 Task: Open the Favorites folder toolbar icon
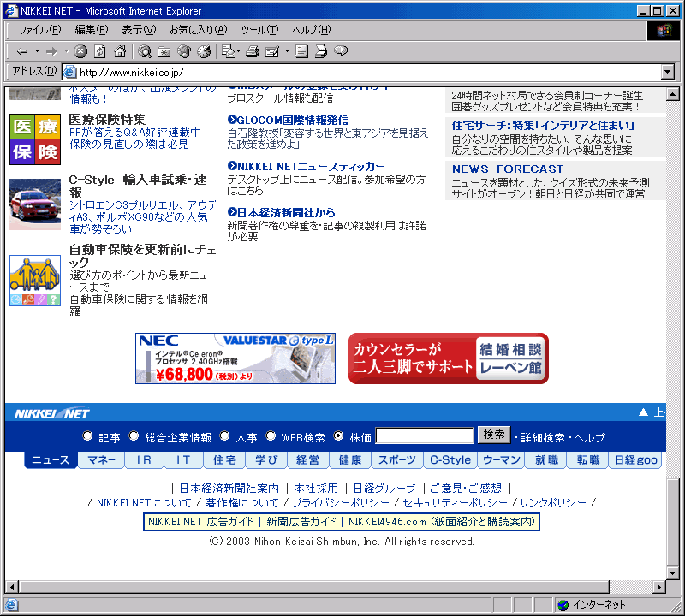[164, 51]
